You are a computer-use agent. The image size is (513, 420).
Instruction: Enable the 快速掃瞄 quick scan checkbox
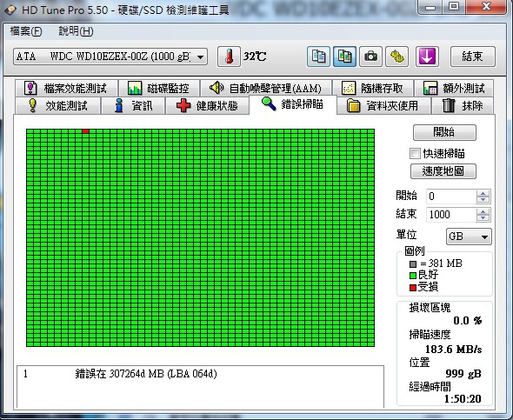(415, 153)
